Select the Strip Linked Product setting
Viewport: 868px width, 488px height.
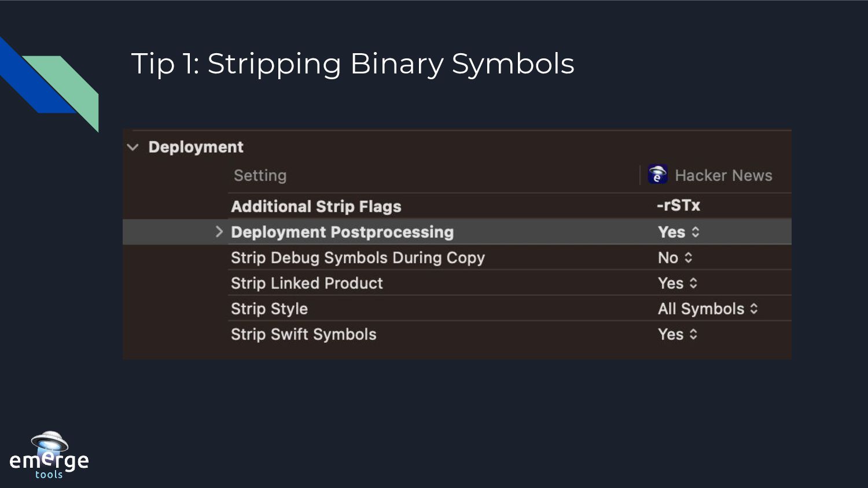pyautogui.click(x=307, y=283)
